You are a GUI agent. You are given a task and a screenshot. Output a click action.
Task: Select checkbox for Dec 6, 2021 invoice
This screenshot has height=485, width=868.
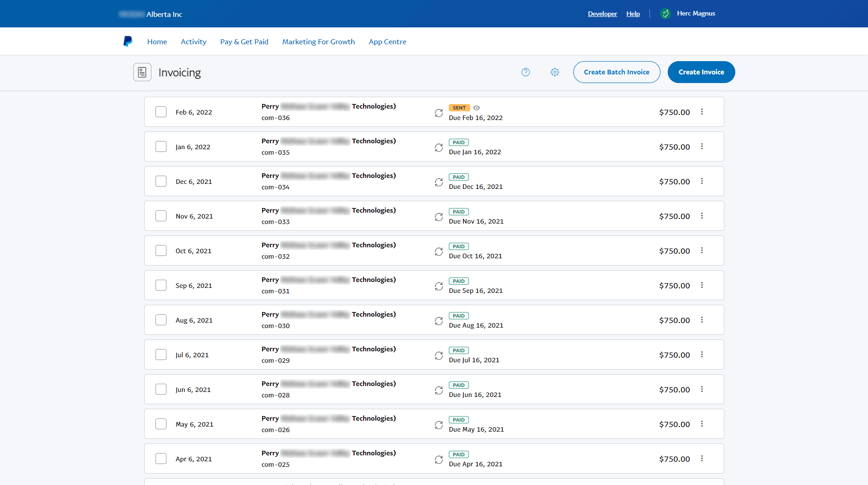click(161, 181)
